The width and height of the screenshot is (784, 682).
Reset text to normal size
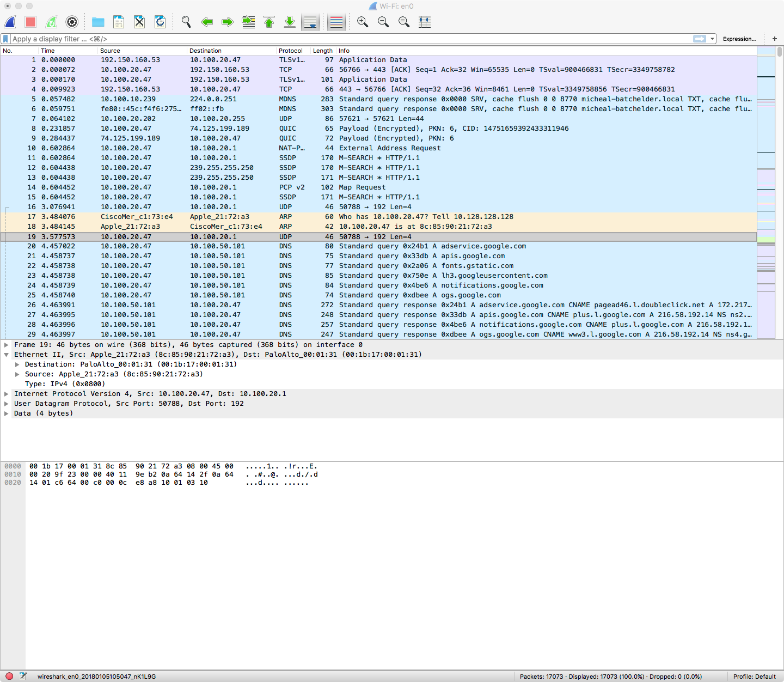(404, 22)
